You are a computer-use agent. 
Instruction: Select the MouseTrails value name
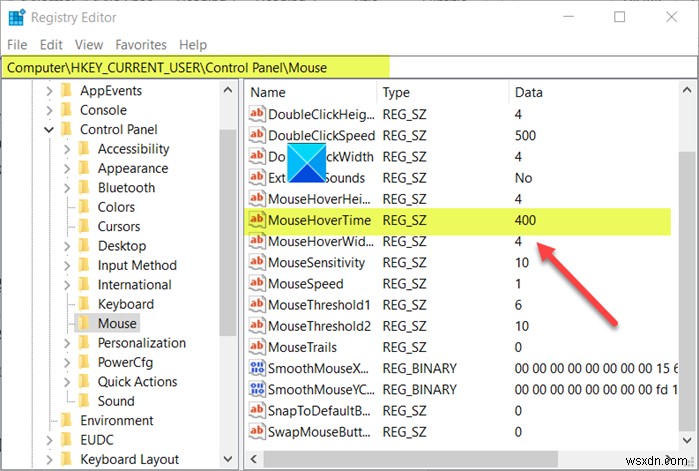click(302, 347)
